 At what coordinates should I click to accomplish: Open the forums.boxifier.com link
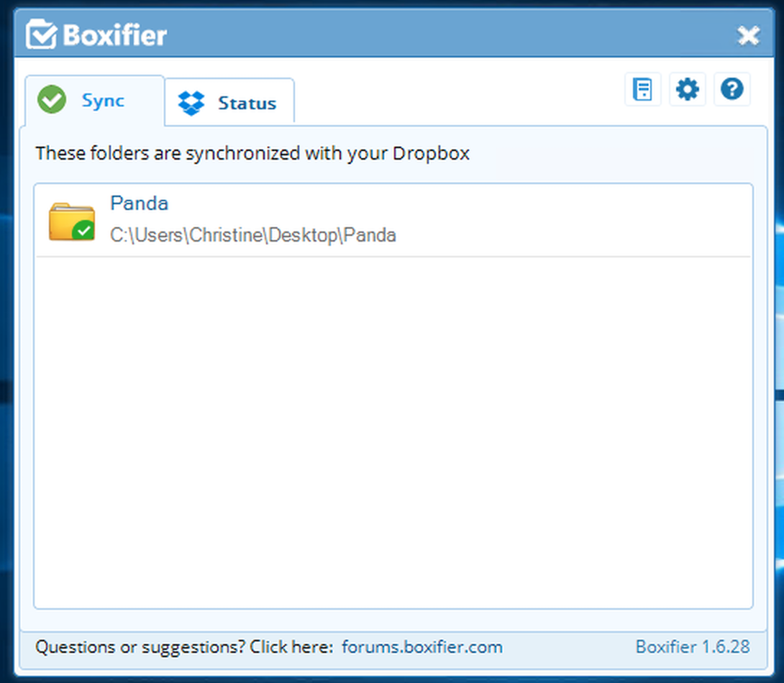pyautogui.click(x=422, y=647)
